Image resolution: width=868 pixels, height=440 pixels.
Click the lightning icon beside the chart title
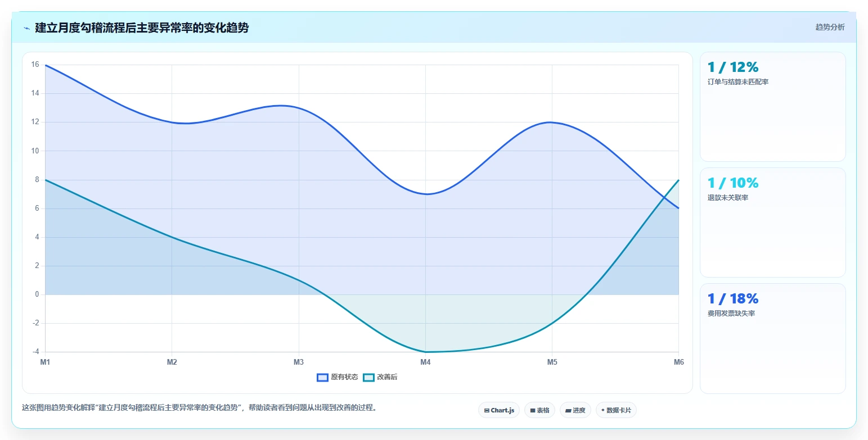tap(26, 28)
